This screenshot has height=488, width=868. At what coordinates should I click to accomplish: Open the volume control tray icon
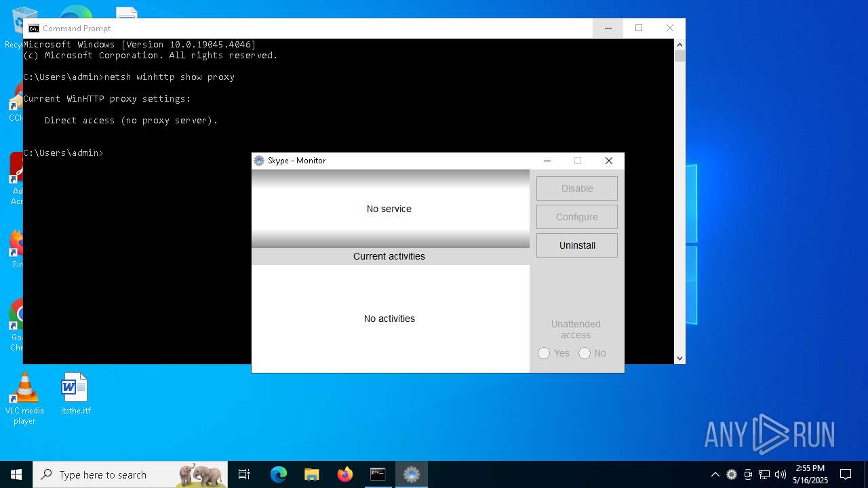pyautogui.click(x=781, y=474)
